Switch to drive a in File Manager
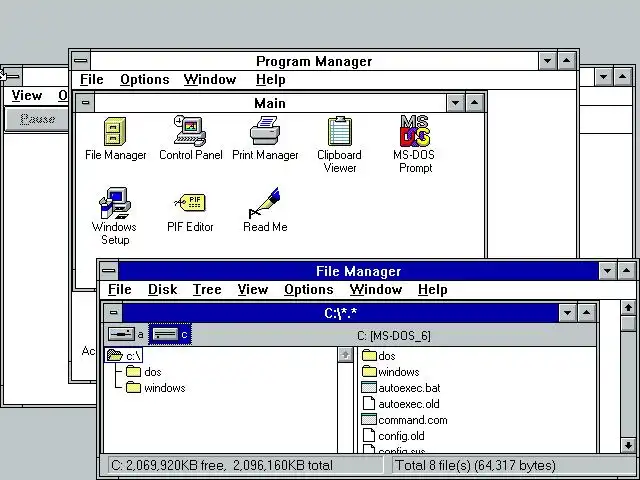Viewport: 640px width, 480px height. pyautogui.click(x=126, y=334)
